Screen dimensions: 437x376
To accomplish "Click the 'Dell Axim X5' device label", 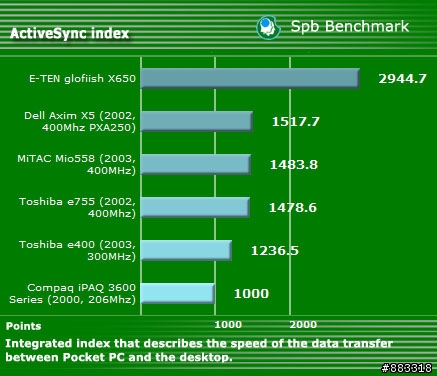I will pos(80,121).
